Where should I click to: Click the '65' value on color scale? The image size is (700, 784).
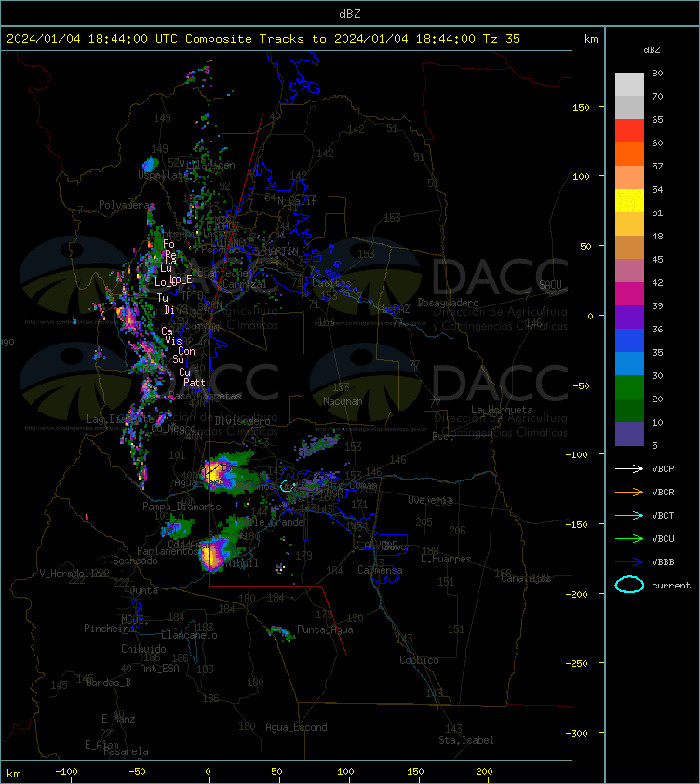coord(657,119)
